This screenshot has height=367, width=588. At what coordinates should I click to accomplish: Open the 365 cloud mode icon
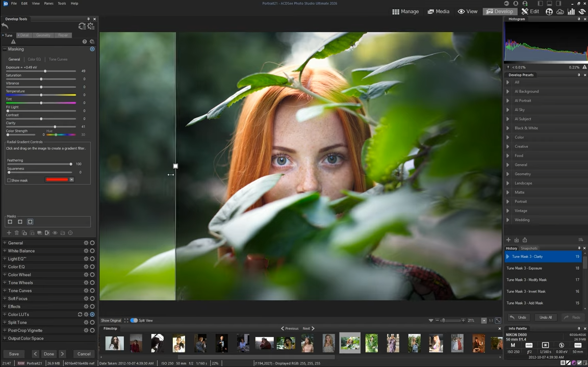[560, 12]
